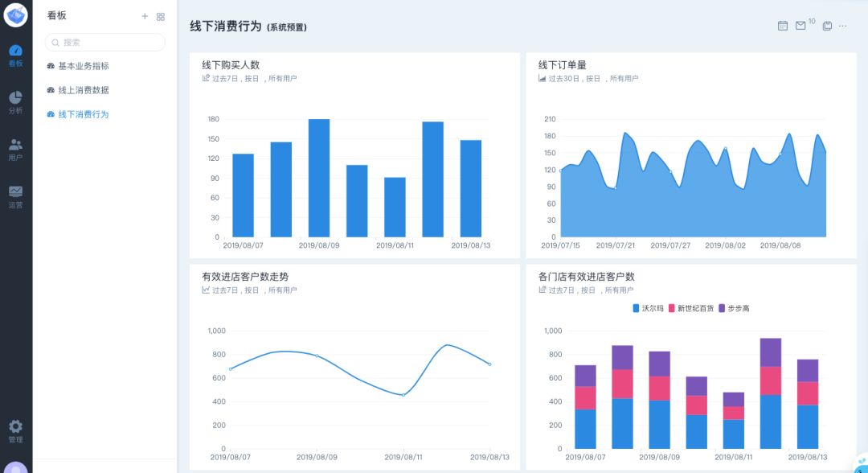The width and height of the screenshot is (868, 473).
Task: Open the 线下购买人数 chart title
Action: point(231,65)
